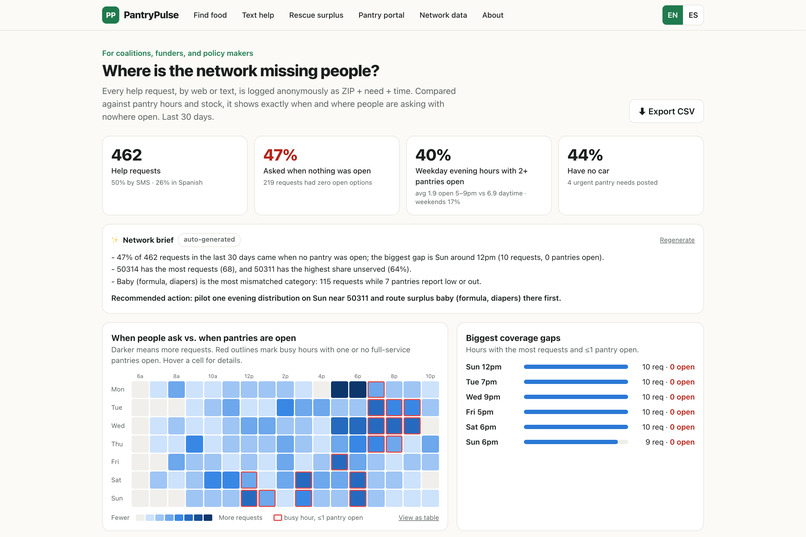Open the Pantry portal

pos(381,15)
